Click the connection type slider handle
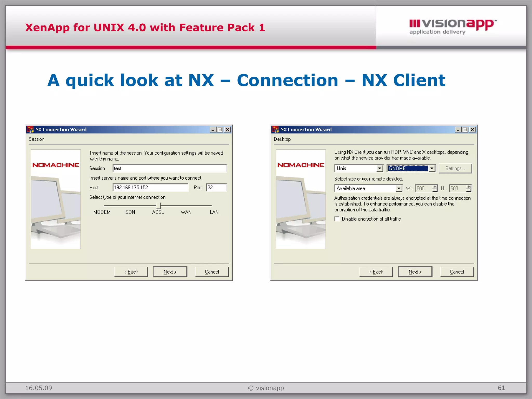The image size is (532, 399). [x=158, y=206]
